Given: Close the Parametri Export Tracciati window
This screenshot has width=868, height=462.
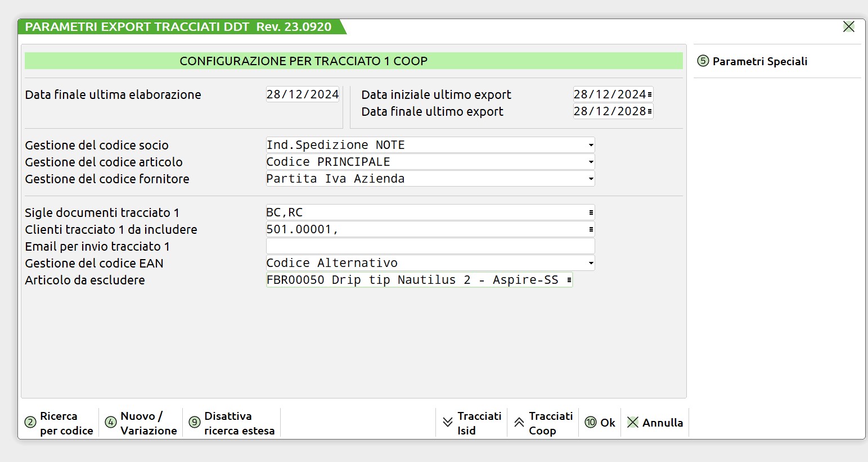Looking at the screenshot, I should pyautogui.click(x=849, y=26).
